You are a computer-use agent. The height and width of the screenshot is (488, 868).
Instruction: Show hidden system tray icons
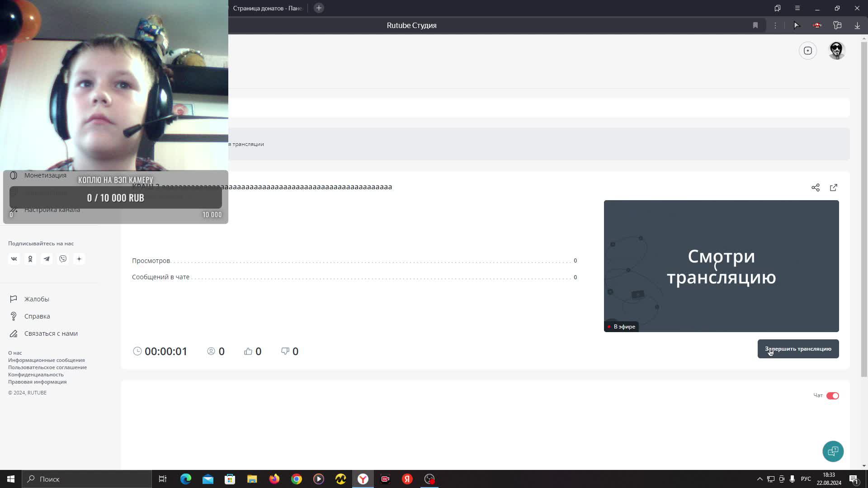point(759,479)
